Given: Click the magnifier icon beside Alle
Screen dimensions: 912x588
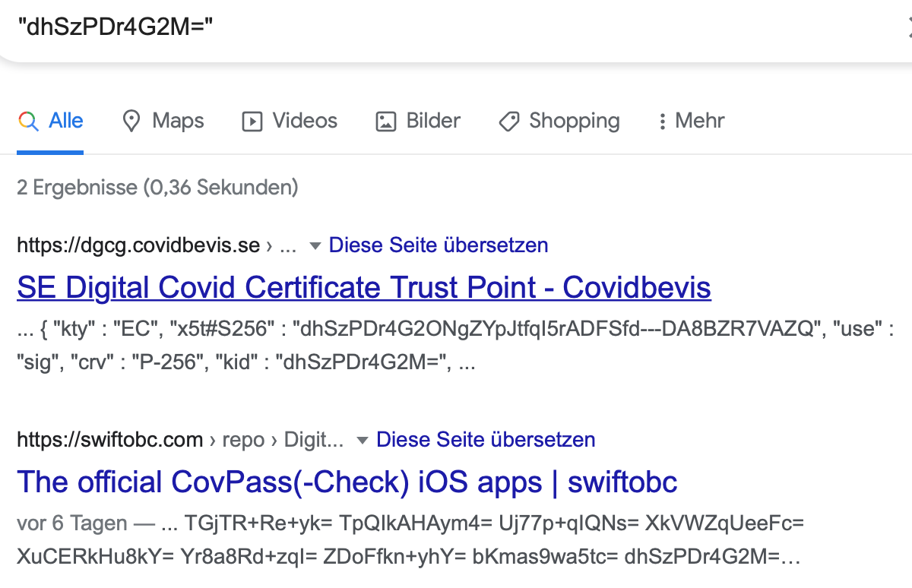Looking at the screenshot, I should pos(28,121).
